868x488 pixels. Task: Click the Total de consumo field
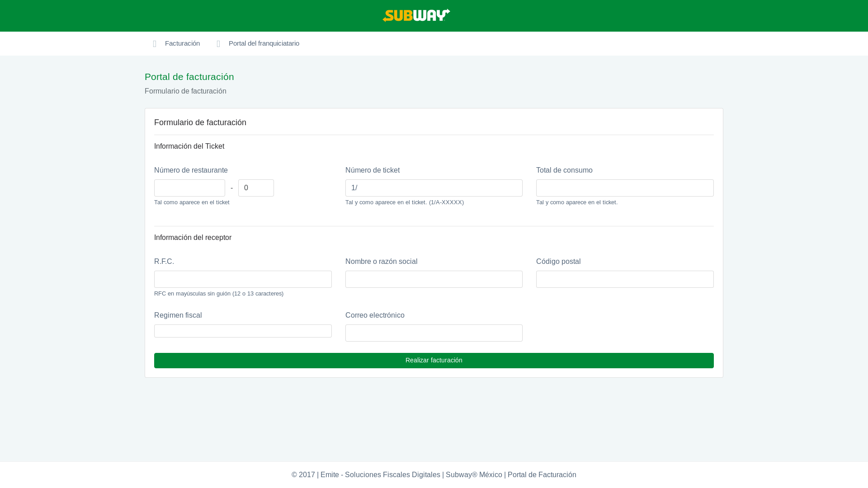pyautogui.click(x=625, y=188)
